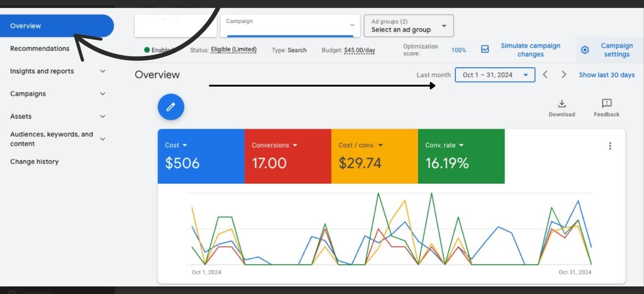Screen dimensions: 644x294
Task: Open the Conversions metric dropdown
Action: pyautogui.click(x=274, y=145)
